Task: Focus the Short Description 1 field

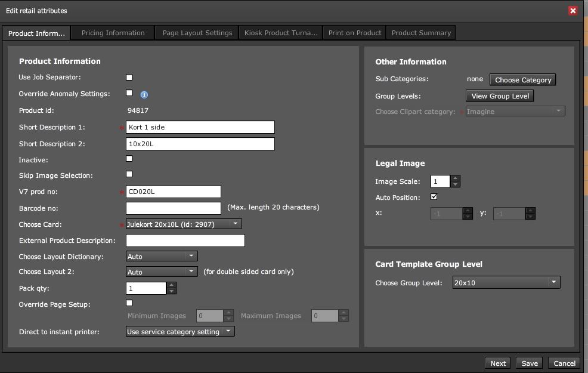Action: pyautogui.click(x=200, y=127)
